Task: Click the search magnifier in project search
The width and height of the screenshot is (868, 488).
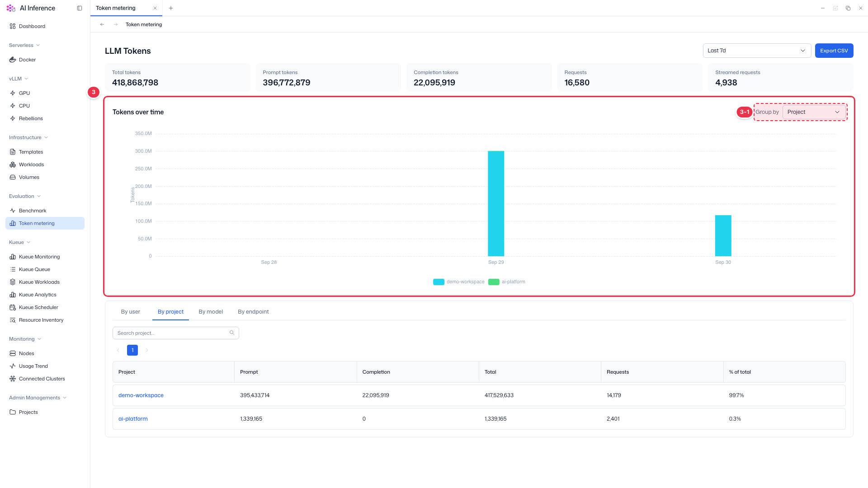Action: click(x=232, y=333)
